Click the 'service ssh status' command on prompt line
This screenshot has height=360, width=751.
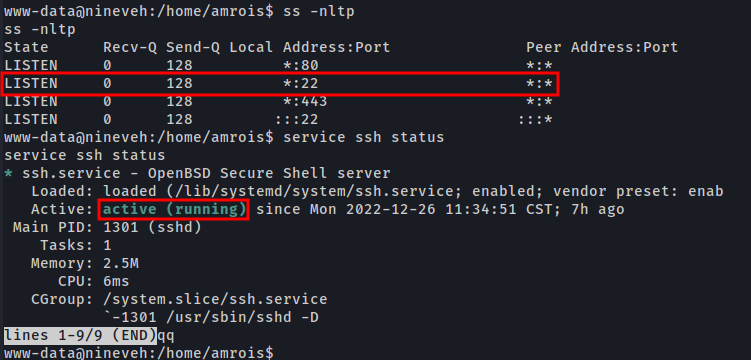(364, 138)
